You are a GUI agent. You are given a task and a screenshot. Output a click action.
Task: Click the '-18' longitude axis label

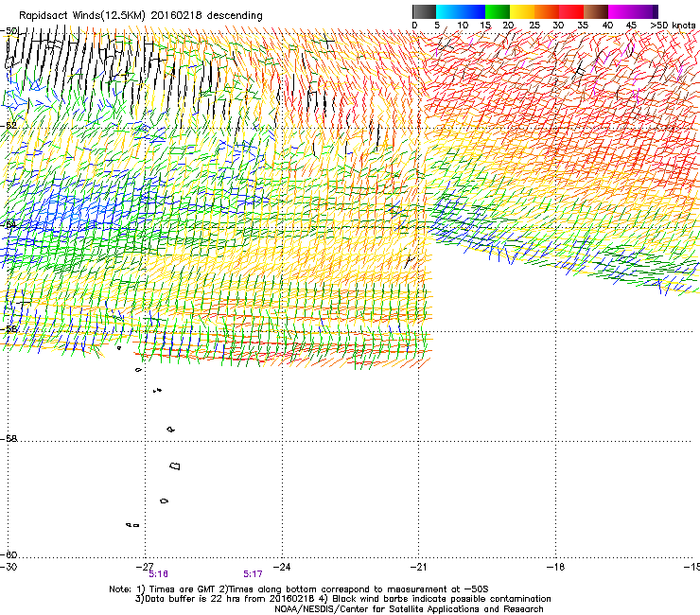pos(555,567)
